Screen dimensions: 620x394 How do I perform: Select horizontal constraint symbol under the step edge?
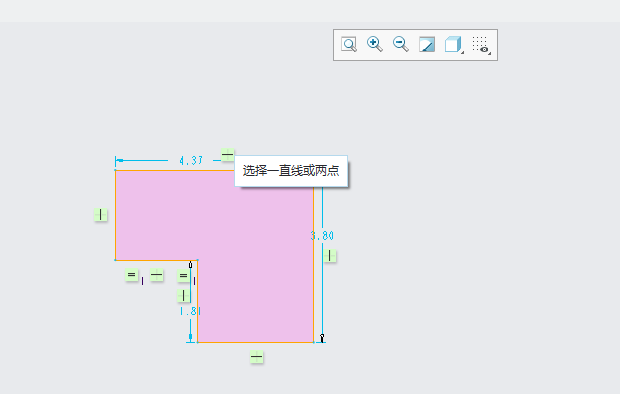(157, 275)
